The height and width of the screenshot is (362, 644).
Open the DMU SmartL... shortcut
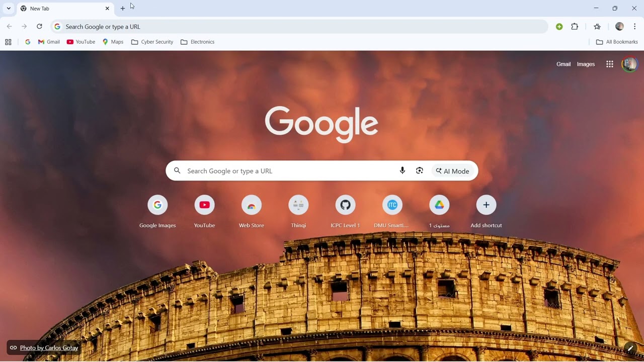coord(392,212)
